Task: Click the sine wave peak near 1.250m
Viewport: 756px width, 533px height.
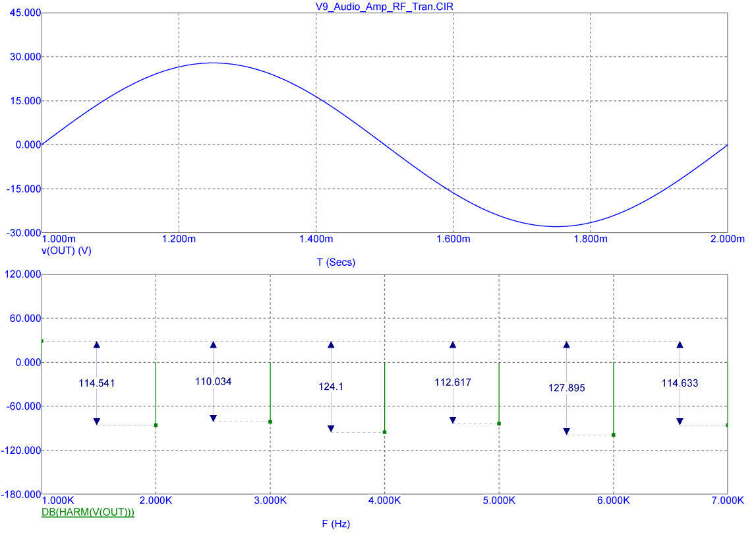Action: tap(213, 63)
